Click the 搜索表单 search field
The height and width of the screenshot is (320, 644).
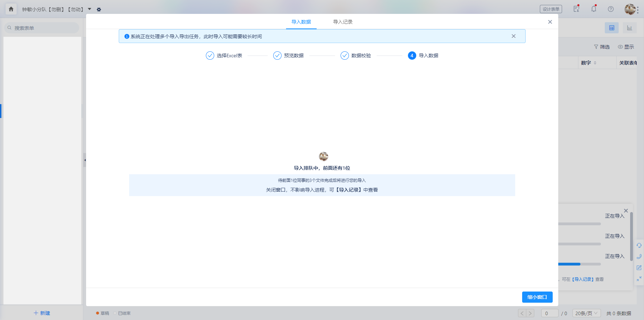[42, 28]
